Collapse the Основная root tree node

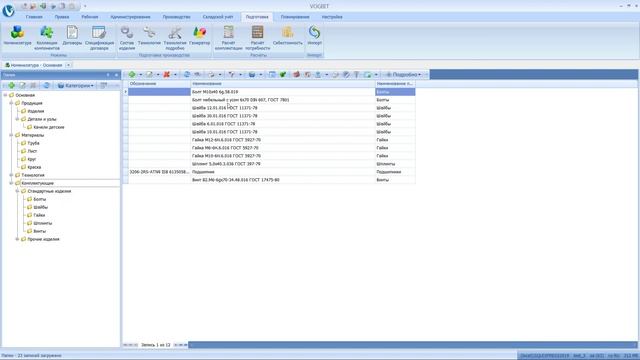(x=5, y=95)
